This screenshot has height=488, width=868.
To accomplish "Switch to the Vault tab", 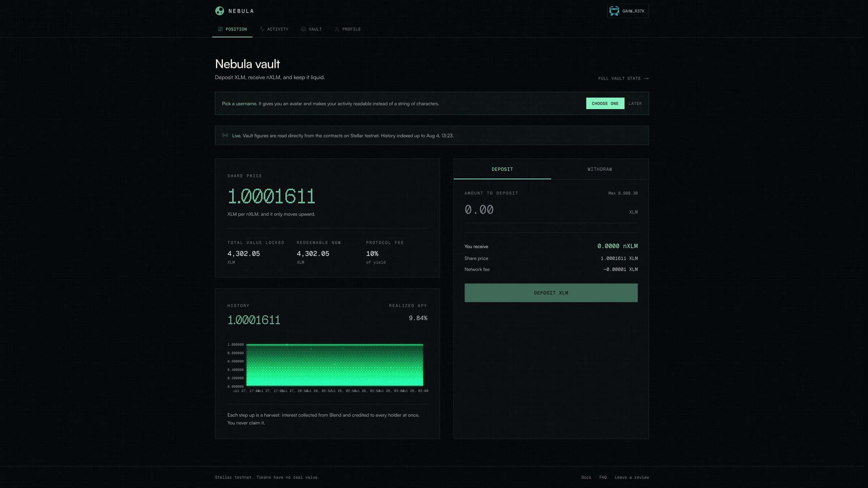I will point(311,29).
